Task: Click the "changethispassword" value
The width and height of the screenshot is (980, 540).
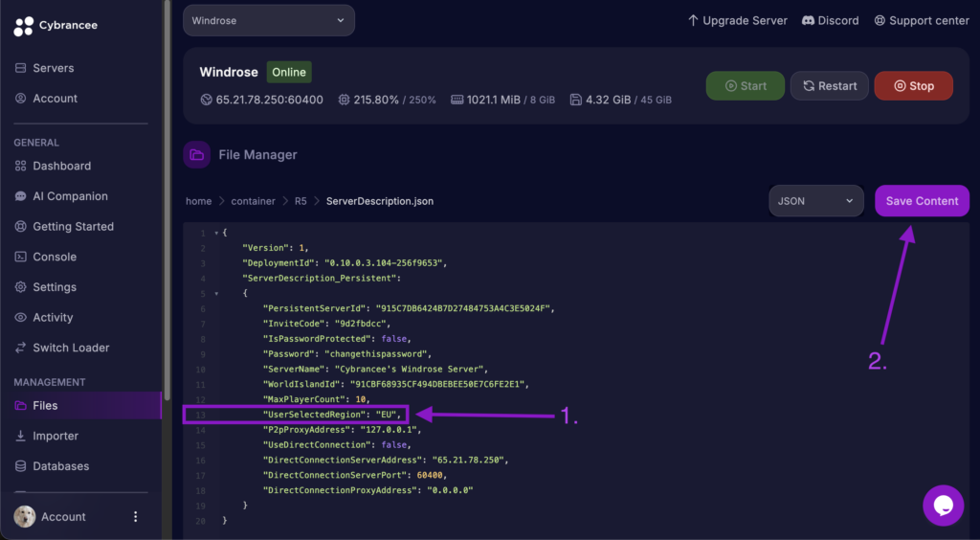Action: click(378, 353)
